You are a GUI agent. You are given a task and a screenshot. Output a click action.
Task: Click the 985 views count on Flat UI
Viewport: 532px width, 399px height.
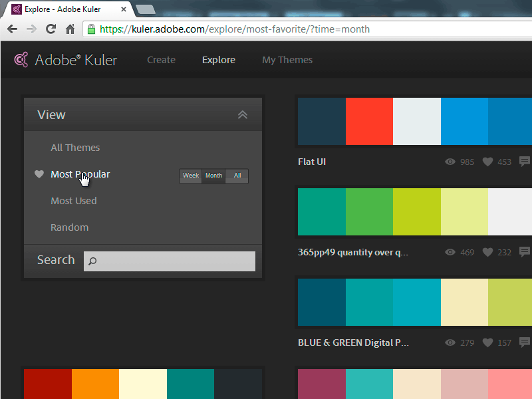point(467,162)
